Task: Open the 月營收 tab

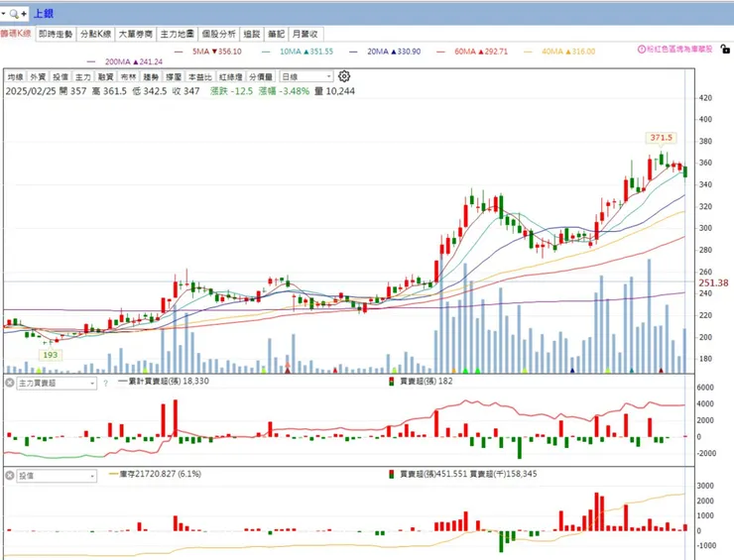Action: (306, 34)
